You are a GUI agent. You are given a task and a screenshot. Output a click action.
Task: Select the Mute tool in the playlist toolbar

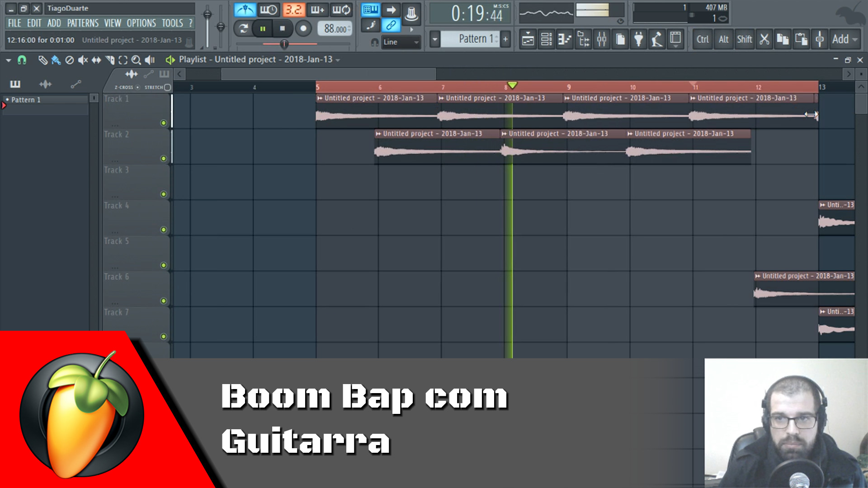point(82,59)
